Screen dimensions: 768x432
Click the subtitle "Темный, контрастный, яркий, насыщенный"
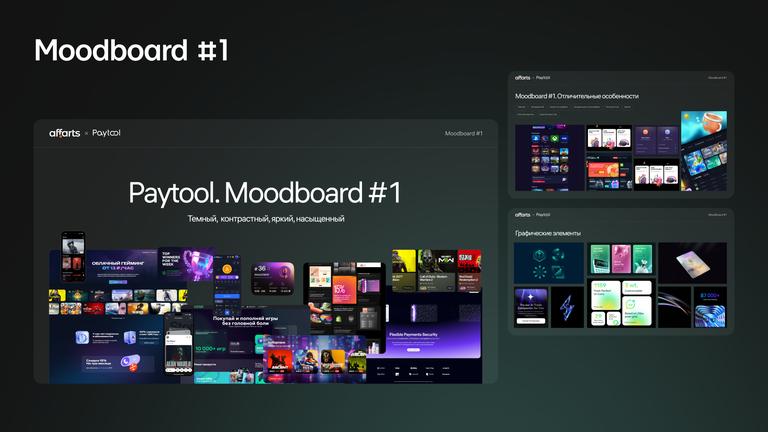[265, 218]
